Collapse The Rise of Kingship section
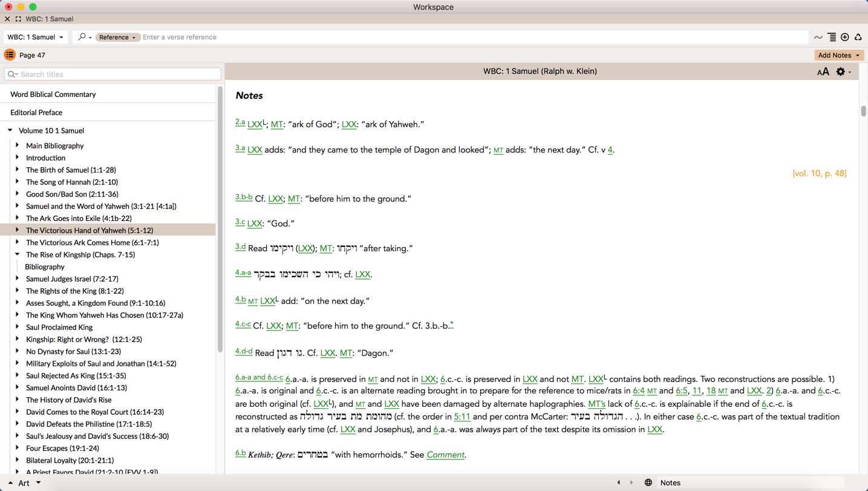 [17, 254]
